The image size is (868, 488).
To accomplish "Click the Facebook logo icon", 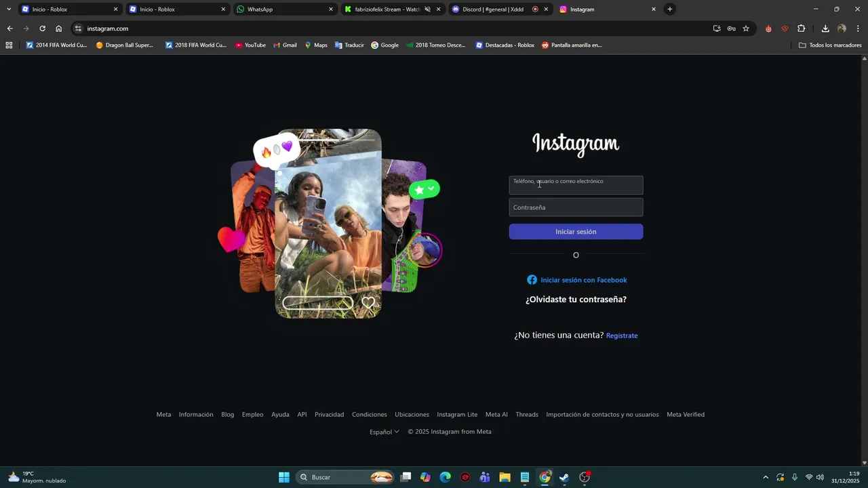I will coord(532,280).
